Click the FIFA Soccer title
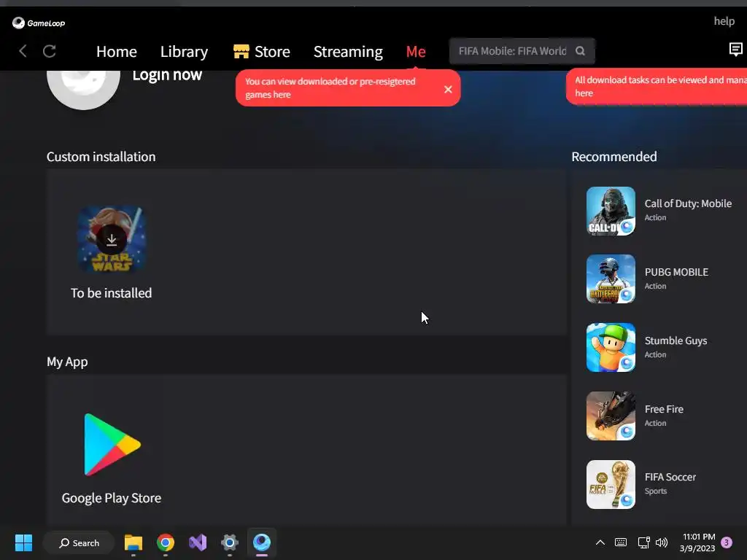This screenshot has height=560, width=747. point(670,477)
